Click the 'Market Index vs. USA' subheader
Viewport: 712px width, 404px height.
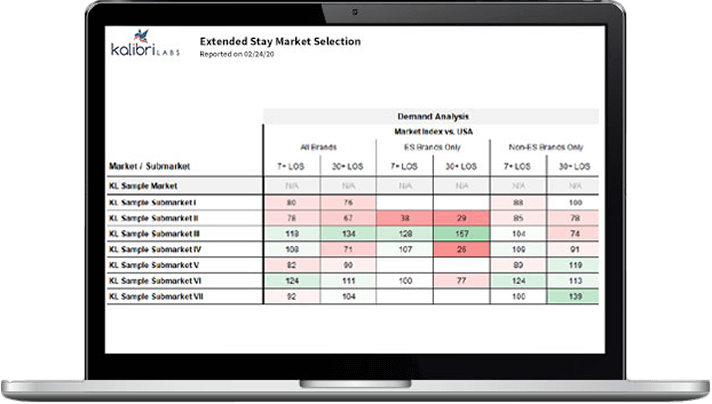[x=433, y=132]
